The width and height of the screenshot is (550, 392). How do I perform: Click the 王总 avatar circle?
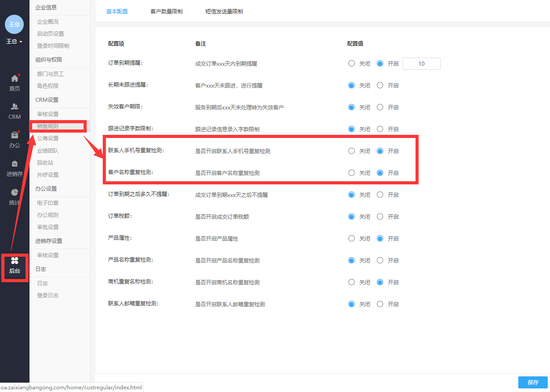14,24
